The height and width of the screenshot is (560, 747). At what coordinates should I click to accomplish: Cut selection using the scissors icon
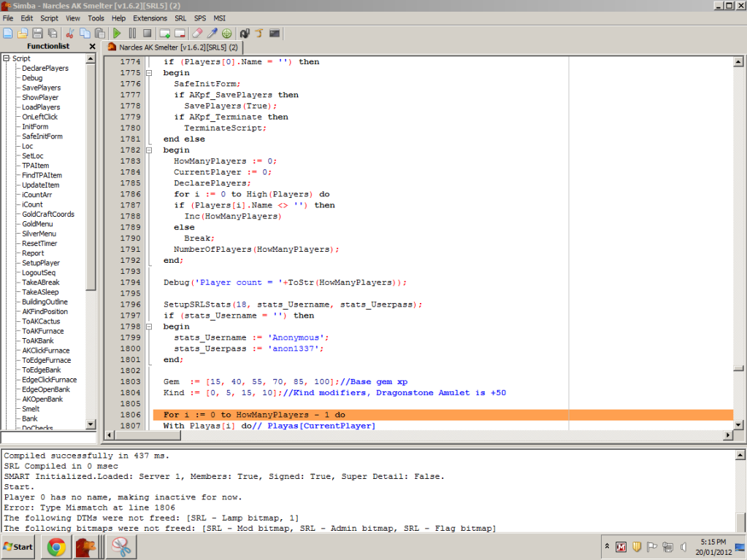click(70, 33)
